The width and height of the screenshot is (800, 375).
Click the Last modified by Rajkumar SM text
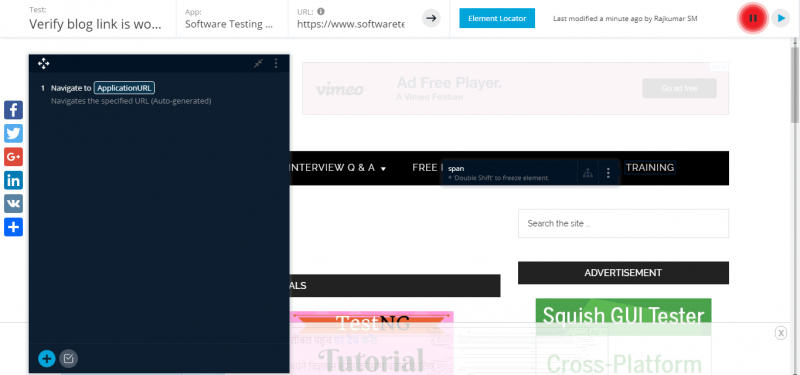pos(625,19)
